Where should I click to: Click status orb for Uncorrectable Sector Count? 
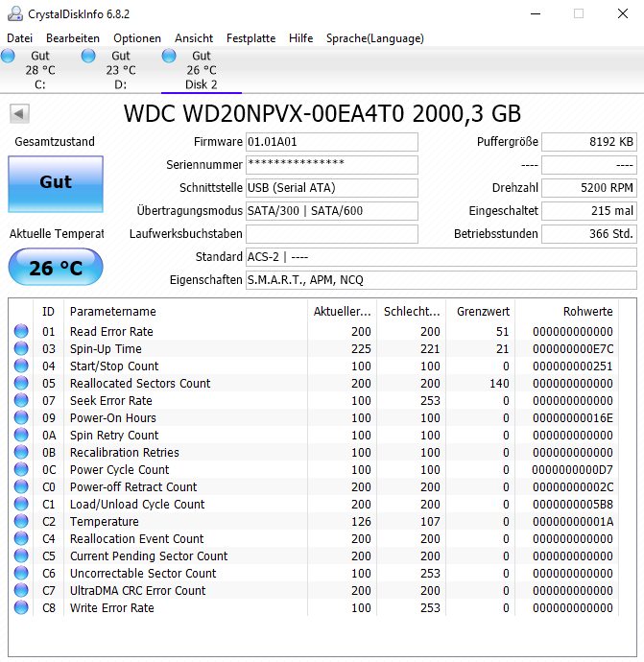(21, 574)
